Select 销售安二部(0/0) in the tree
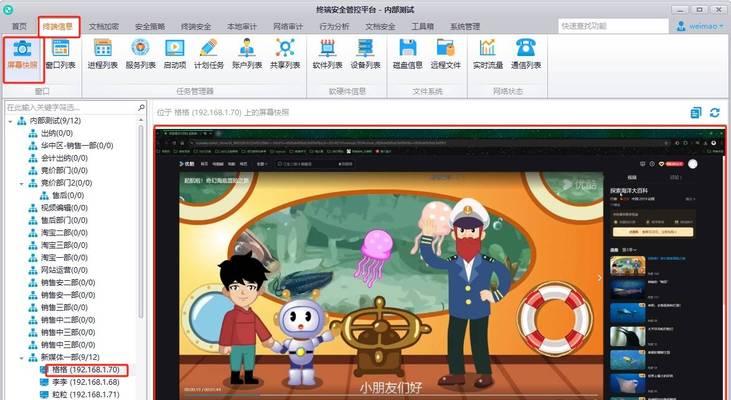The width and height of the screenshot is (731, 400). [68, 283]
